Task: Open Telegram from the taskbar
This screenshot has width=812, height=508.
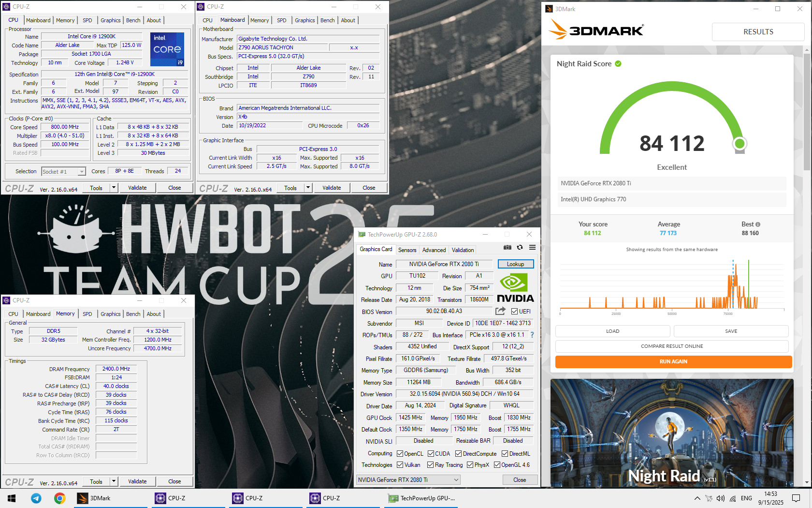Action: (36, 498)
